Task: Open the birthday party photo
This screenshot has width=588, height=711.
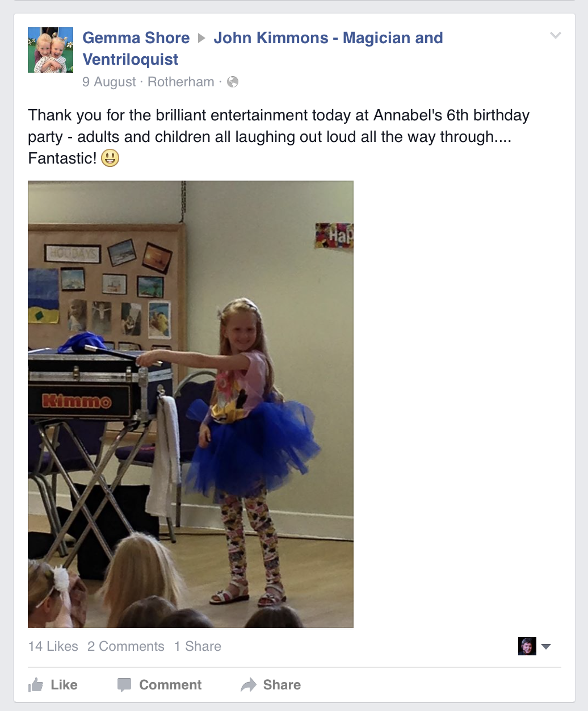Action: pyautogui.click(x=191, y=404)
